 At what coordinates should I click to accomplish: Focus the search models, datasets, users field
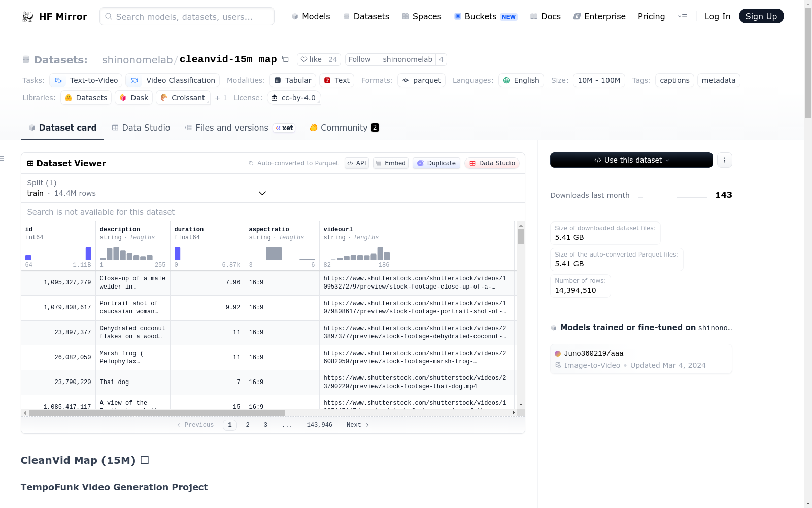click(x=187, y=16)
